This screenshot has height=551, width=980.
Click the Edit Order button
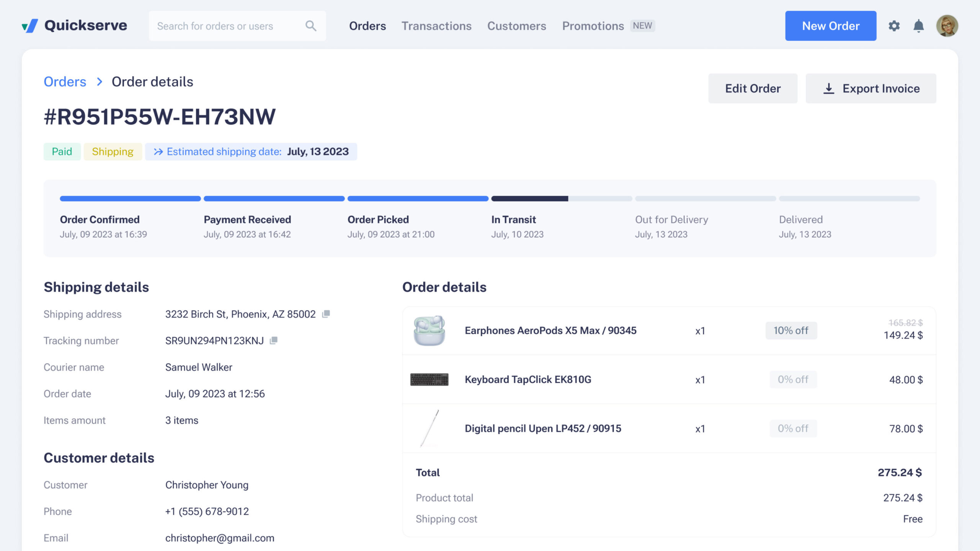pyautogui.click(x=752, y=88)
